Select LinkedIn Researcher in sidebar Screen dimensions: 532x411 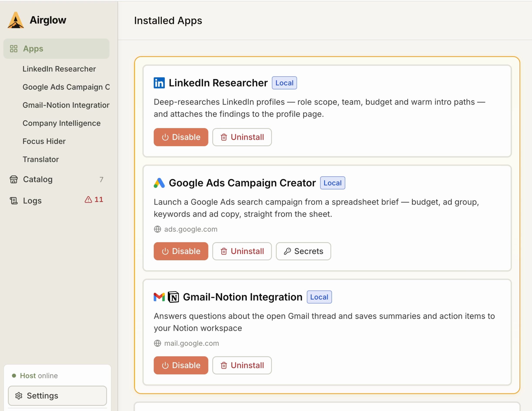(59, 69)
